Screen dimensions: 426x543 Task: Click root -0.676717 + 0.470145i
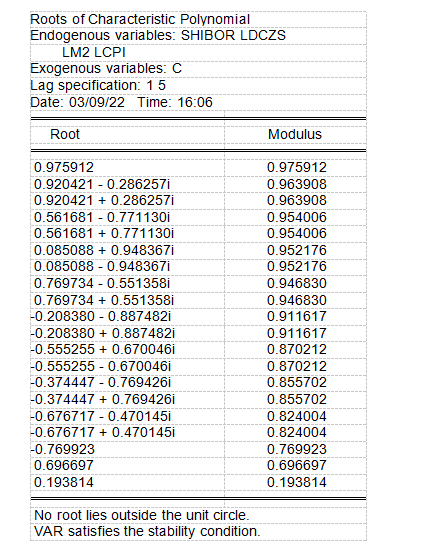pos(103,433)
